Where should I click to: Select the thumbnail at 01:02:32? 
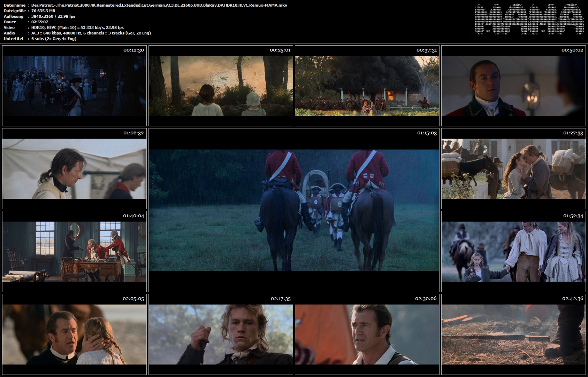(74, 168)
